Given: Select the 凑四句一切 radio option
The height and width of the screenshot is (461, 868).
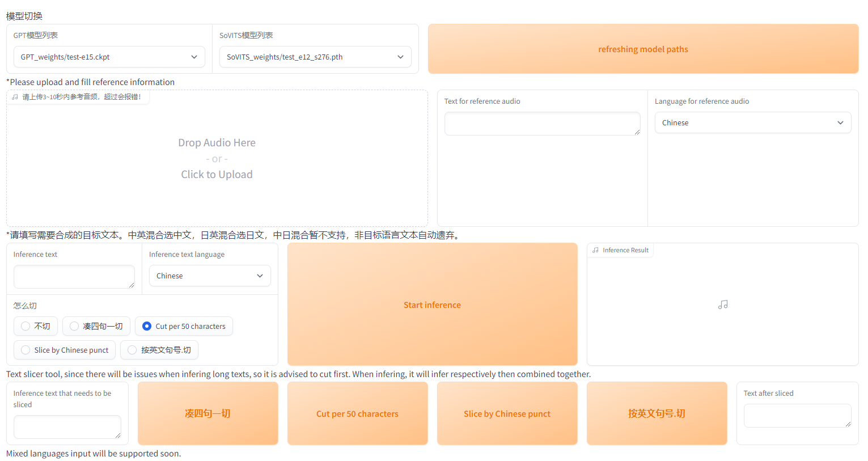Looking at the screenshot, I should pos(74,326).
